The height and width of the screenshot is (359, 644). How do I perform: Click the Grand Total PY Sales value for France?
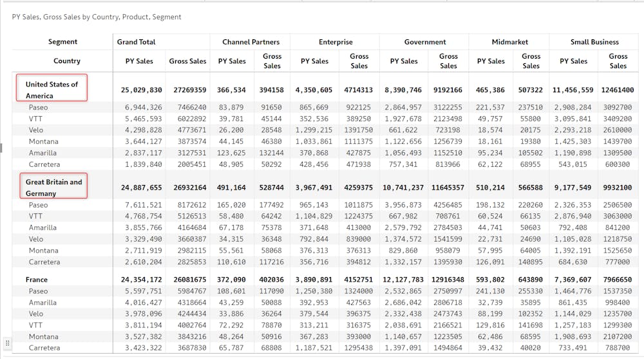tap(141, 280)
